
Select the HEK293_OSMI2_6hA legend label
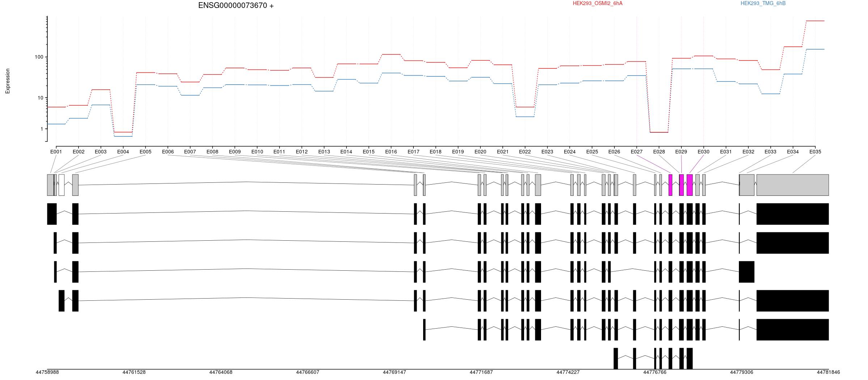(x=597, y=3)
